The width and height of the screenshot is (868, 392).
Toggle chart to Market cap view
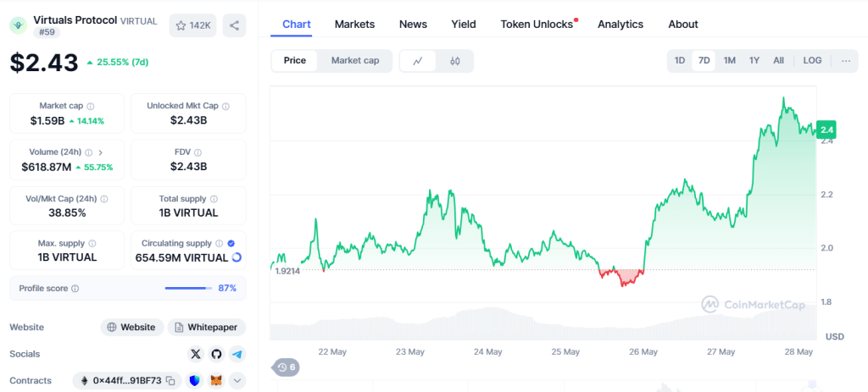pyautogui.click(x=354, y=61)
